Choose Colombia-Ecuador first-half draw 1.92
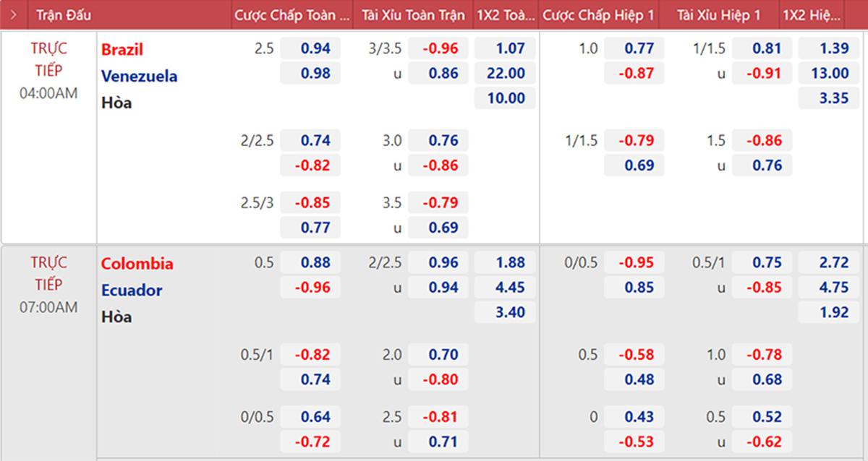Viewport: 868px width, 461px height. pos(829,312)
